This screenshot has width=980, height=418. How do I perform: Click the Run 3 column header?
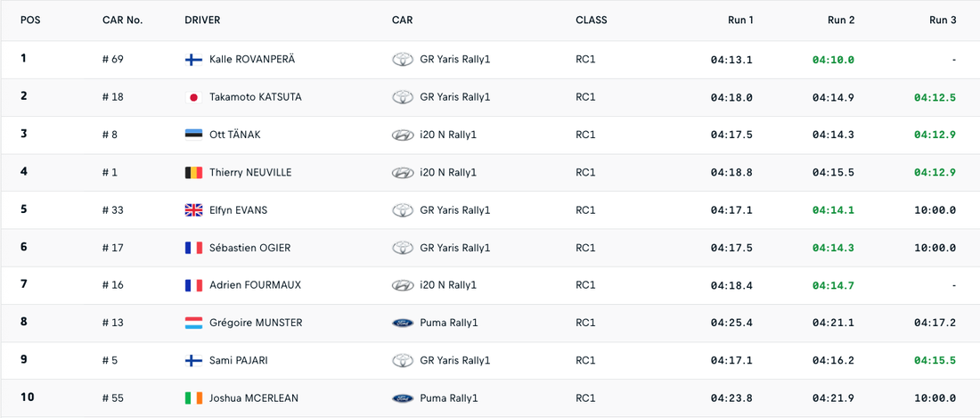click(943, 20)
